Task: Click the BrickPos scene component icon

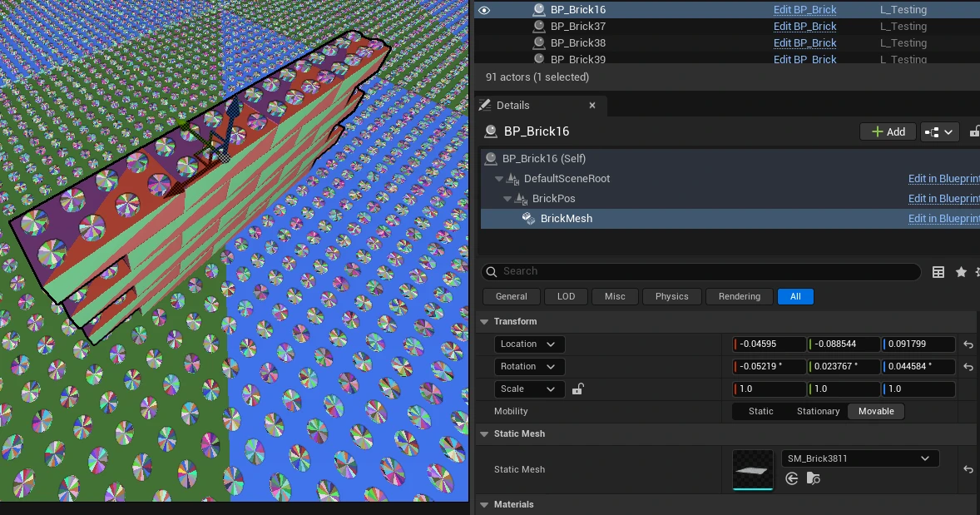Action: tap(521, 199)
